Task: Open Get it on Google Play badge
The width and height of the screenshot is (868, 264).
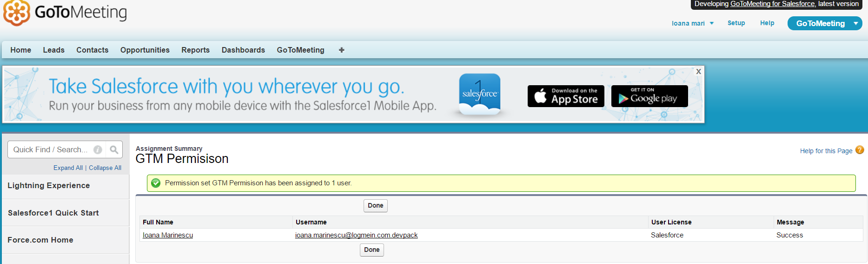Action: coord(649,96)
